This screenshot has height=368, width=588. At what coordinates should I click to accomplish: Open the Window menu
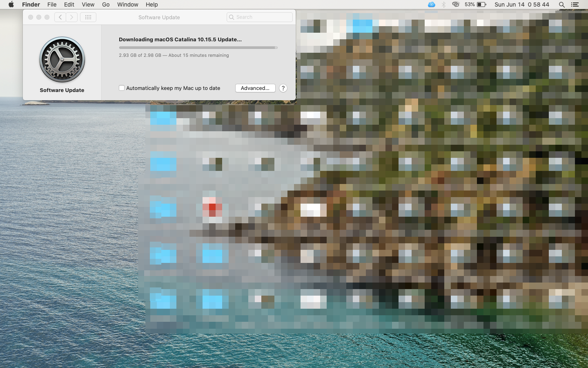[x=127, y=4]
